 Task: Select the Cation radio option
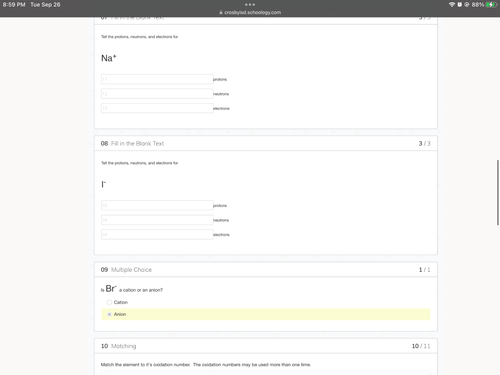tap(109, 302)
